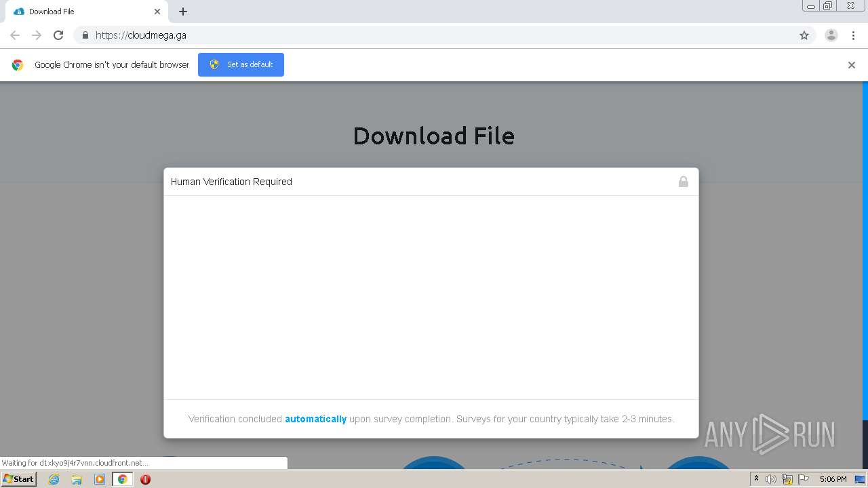Click the Chrome logo in the infobar
The image size is (868, 488).
point(18,65)
